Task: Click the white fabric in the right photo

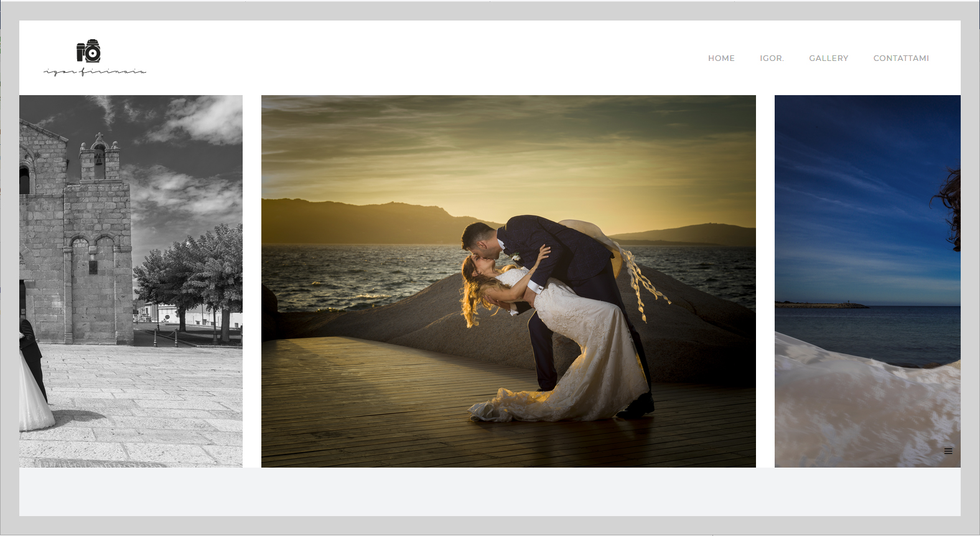Action: (871, 404)
